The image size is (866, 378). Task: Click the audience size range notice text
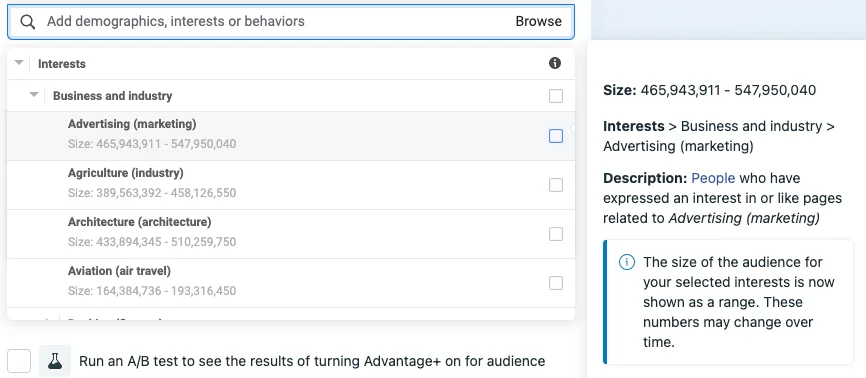point(738,302)
